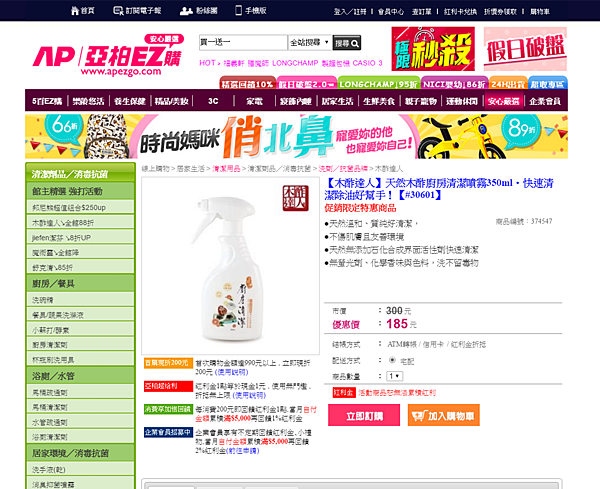Open sidebar item 廚房清潔劑
The height and width of the screenshot is (489, 600).
pos(80,344)
